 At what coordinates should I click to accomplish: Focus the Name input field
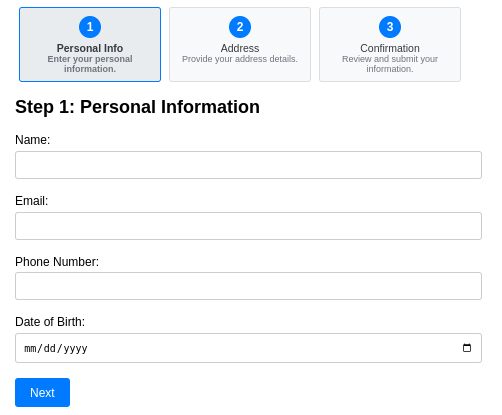click(x=248, y=165)
